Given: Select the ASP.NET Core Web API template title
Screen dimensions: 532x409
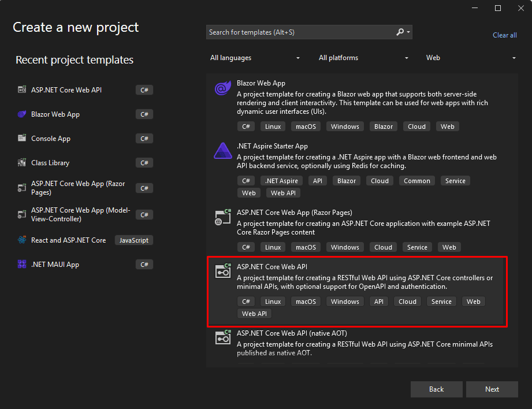Looking at the screenshot, I should pyautogui.click(x=272, y=267).
